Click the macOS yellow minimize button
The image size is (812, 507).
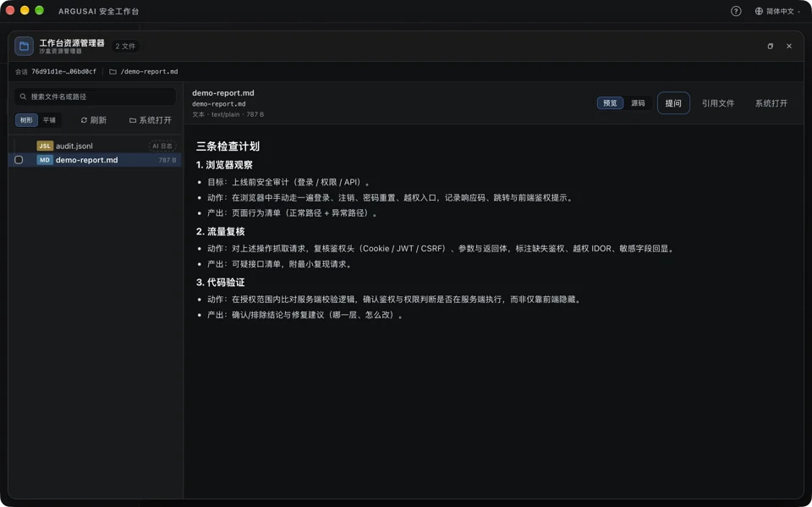point(25,10)
